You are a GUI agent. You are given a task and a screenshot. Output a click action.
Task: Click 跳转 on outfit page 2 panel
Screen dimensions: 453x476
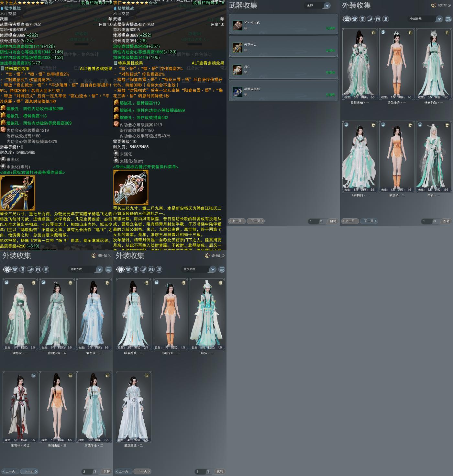pos(106,472)
